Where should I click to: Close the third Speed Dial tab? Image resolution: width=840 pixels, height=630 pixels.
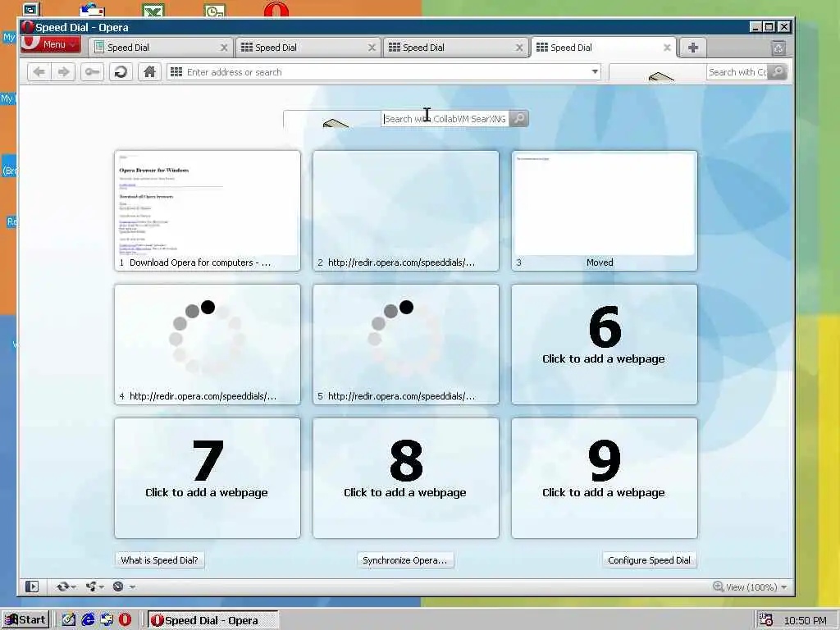519,48
